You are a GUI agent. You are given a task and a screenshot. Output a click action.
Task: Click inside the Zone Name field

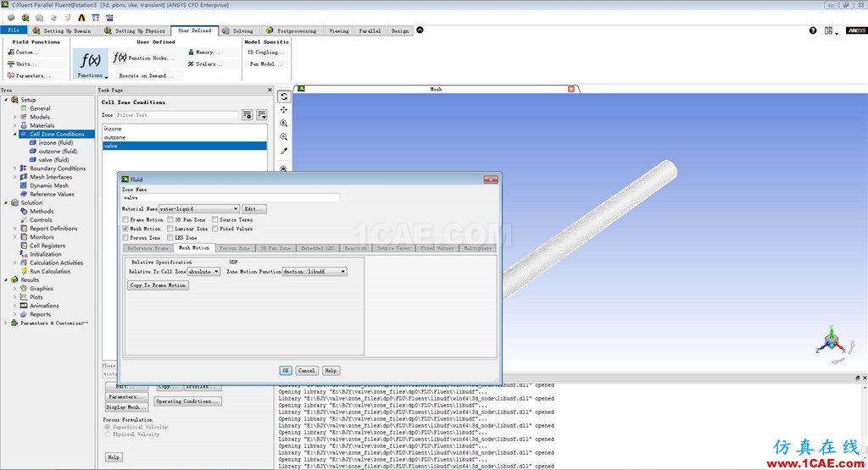[x=231, y=197]
